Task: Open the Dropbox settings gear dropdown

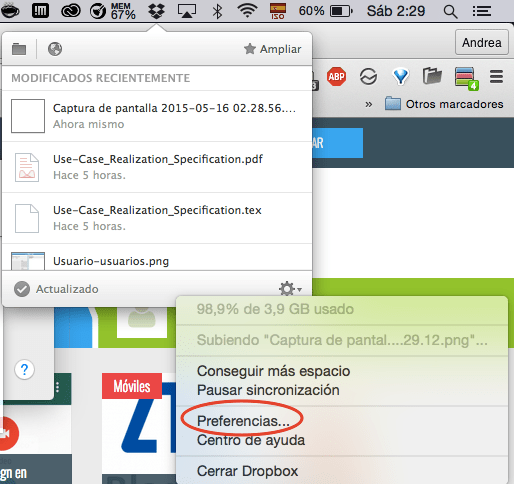Action: (290, 289)
